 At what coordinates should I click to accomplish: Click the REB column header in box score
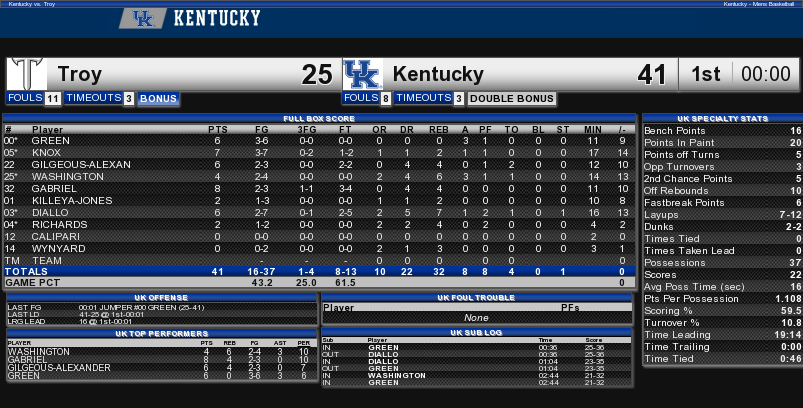click(x=439, y=130)
